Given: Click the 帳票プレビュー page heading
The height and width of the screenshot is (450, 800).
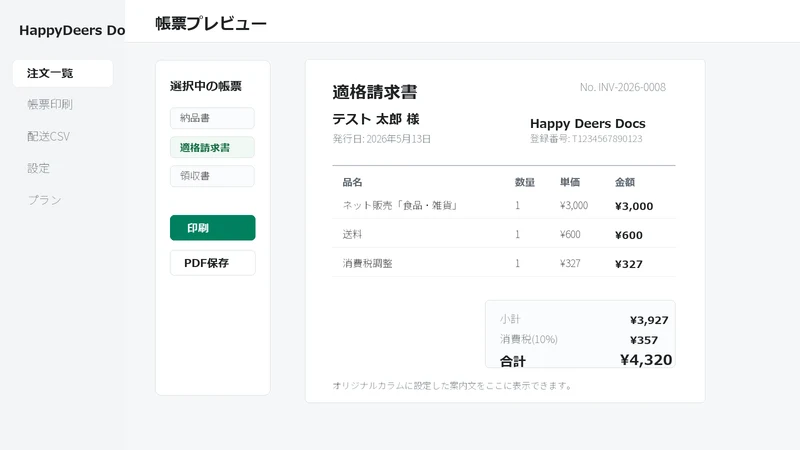Looking at the screenshot, I should tap(211, 23).
